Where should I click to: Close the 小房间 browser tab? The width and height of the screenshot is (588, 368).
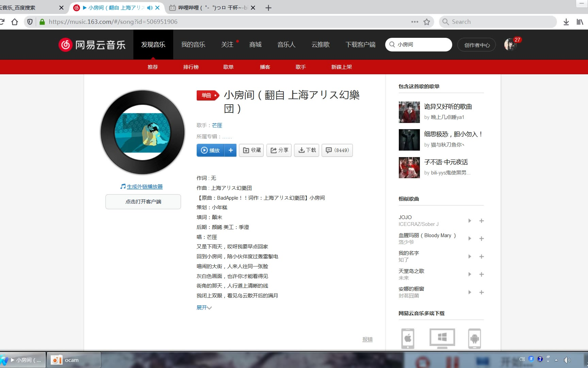157,7
